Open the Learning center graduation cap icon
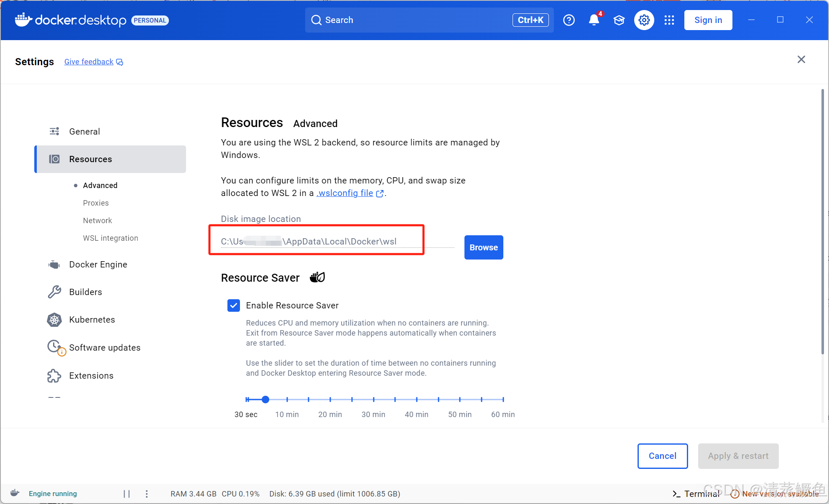Screen dimensions: 829x504 click(x=619, y=20)
